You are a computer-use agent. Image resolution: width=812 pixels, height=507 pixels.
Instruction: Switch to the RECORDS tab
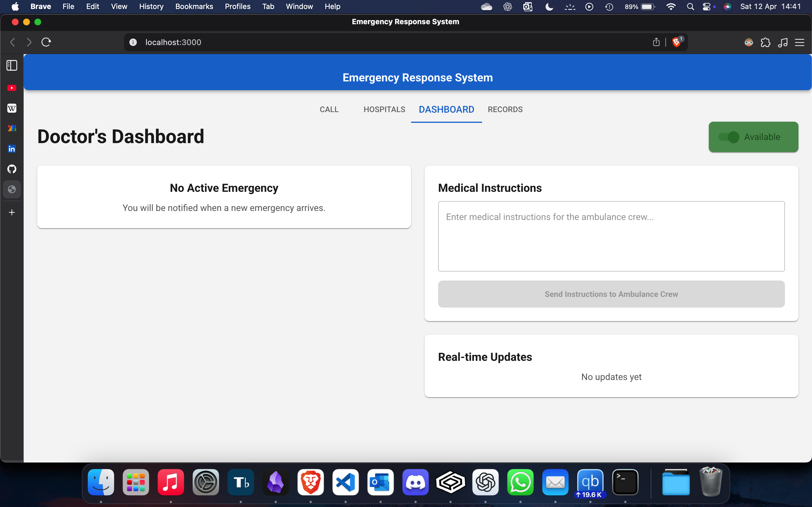coord(505,109)
